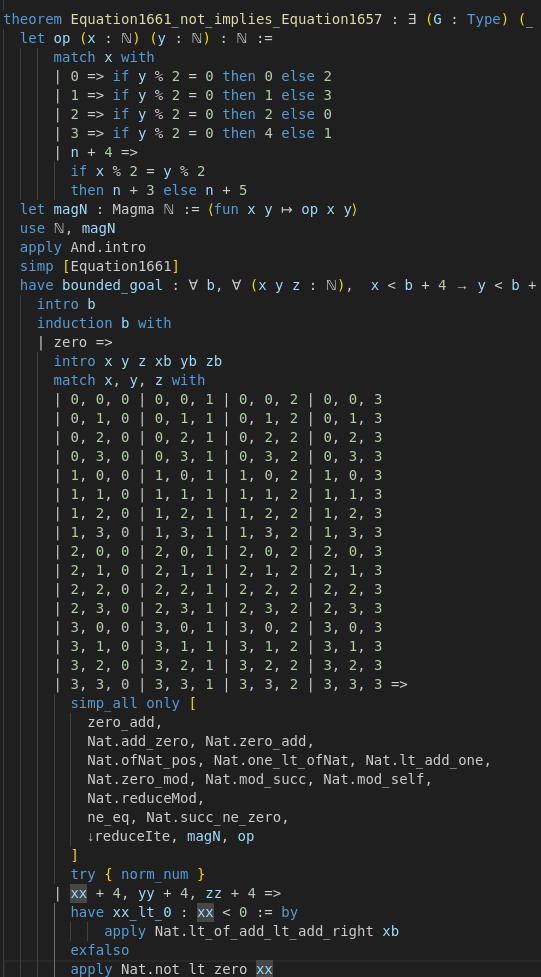Click 'And.intro' in the apply line
This screenshot has width=541, height=977.
point(108,247)
